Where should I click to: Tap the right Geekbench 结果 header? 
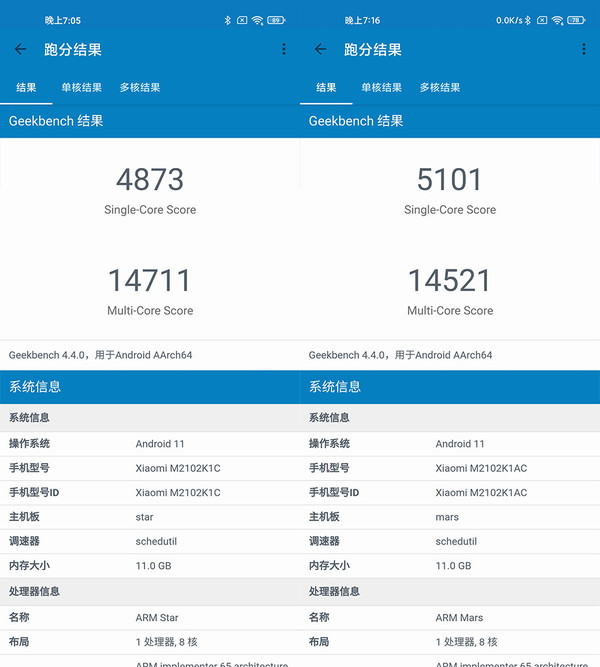356,121
